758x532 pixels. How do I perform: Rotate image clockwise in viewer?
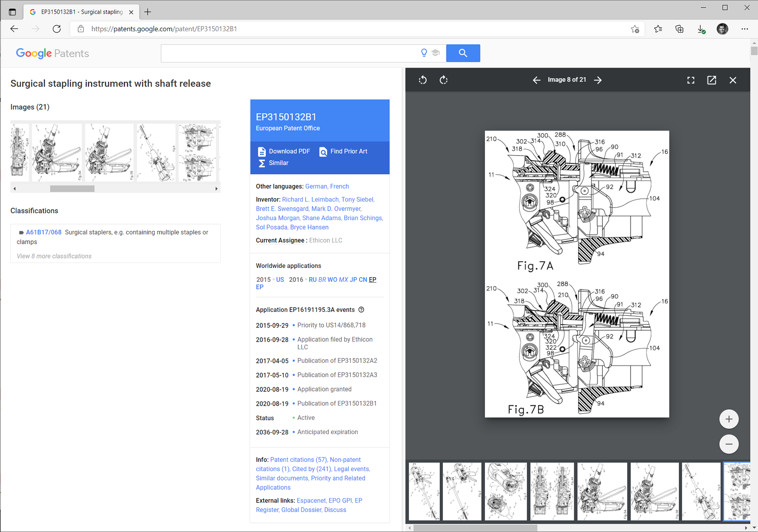click(x=444, y=80)
